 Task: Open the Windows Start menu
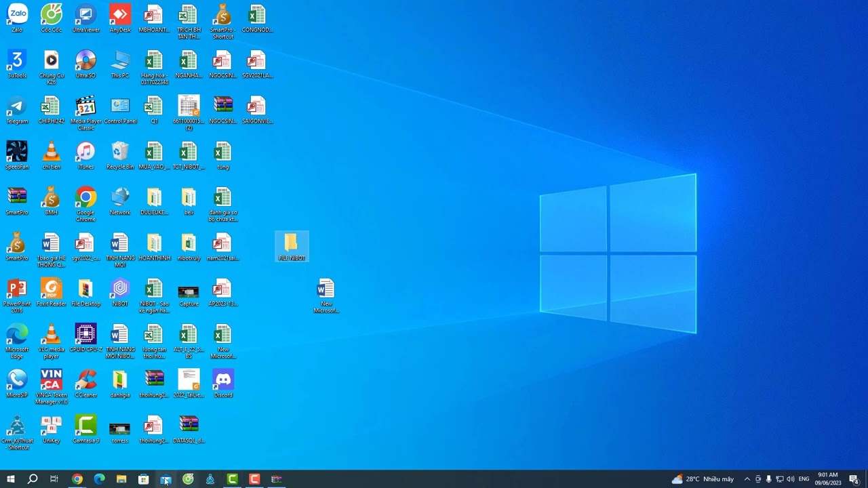tap(11, 479)
